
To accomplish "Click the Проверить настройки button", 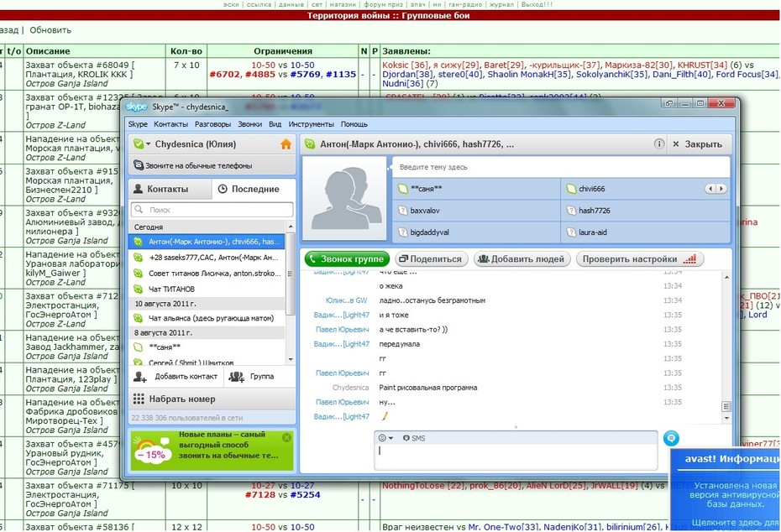I will click(640, 258).
